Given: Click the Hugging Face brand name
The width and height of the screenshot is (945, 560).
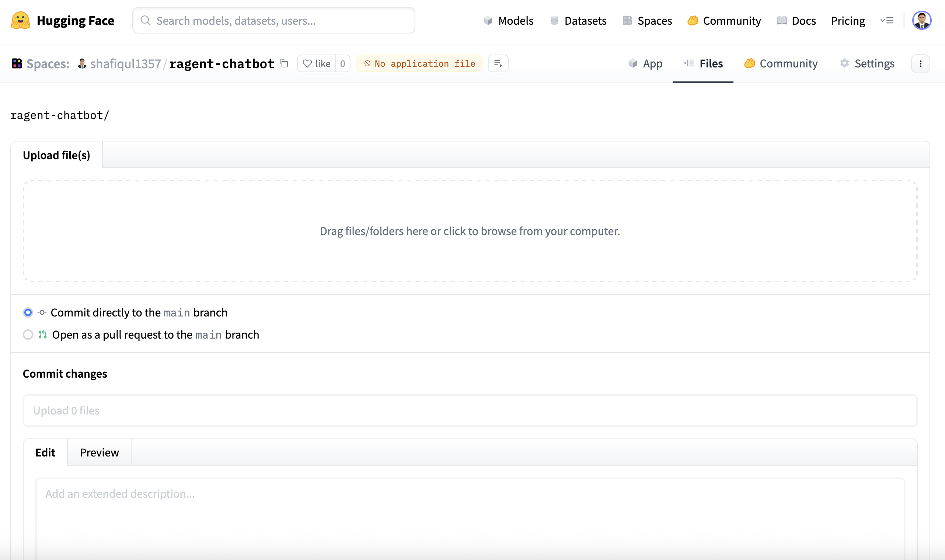Looking at the screenshot, I should point(76,20).
